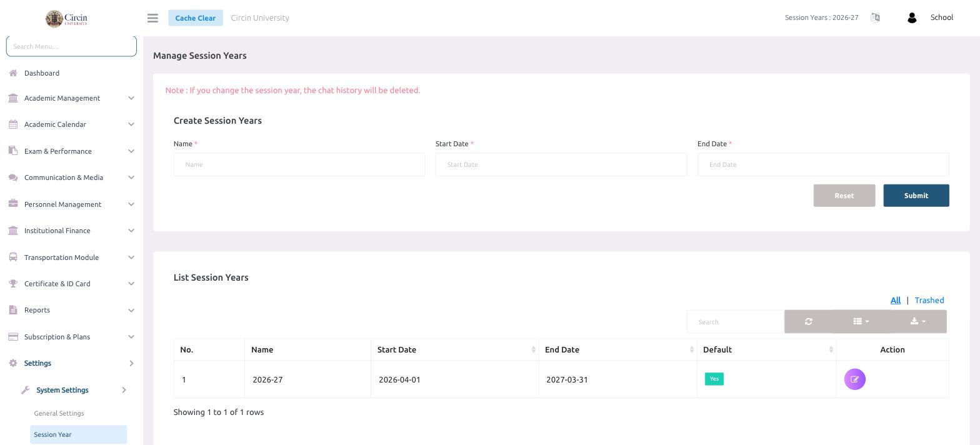Viewport: 980px width, 445px height.
Task: Click the Dashboard home icon
Action: 13,73
